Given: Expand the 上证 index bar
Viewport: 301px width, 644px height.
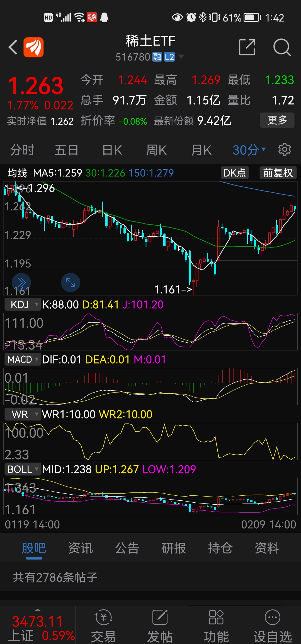Looking at the screenshot, I should [x=38, y=610].
